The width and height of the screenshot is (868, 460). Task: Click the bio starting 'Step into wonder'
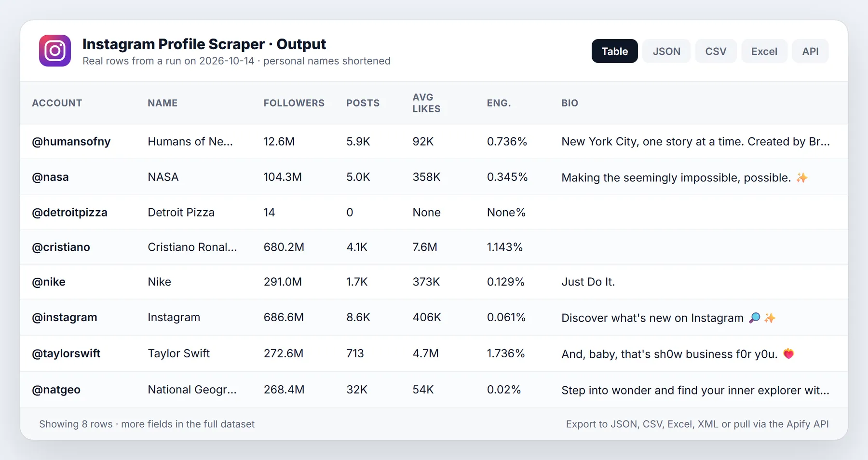[x=695, y=391]
